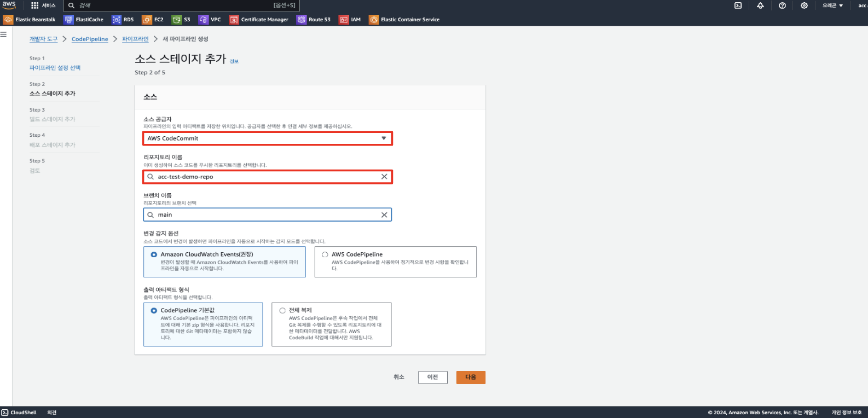Open settings gear icon in header
This screenshot has width=868, height=418.
[x=804, y=5]
